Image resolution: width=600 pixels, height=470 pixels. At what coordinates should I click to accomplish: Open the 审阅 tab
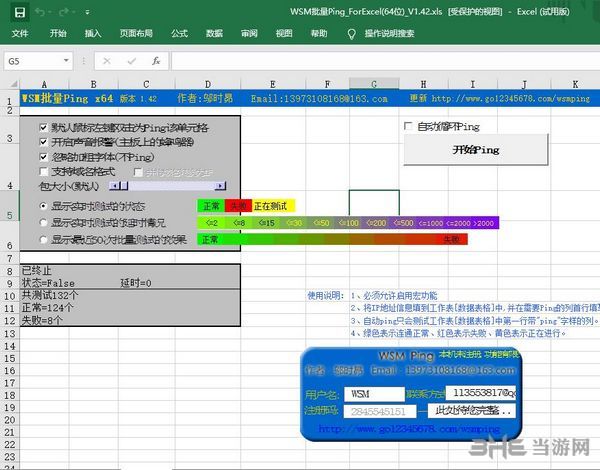click(249, 33)
